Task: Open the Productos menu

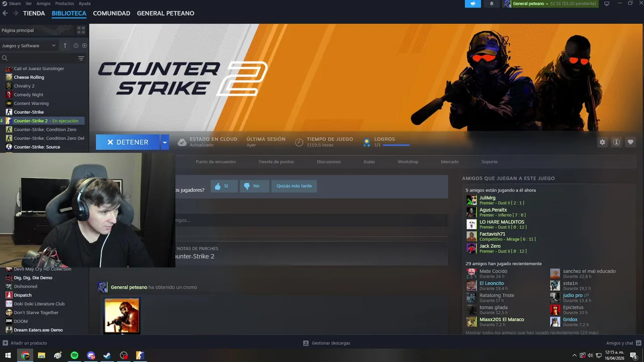Action: 64,4
